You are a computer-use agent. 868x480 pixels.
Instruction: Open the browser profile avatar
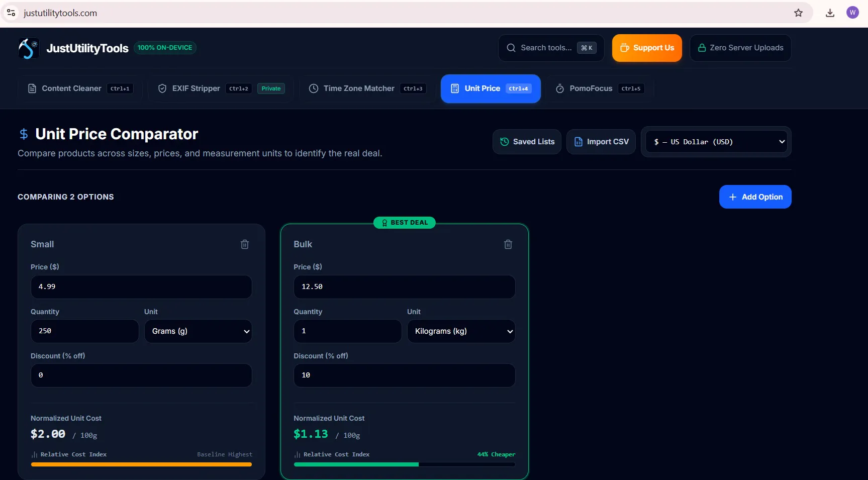tap(852, 13)
